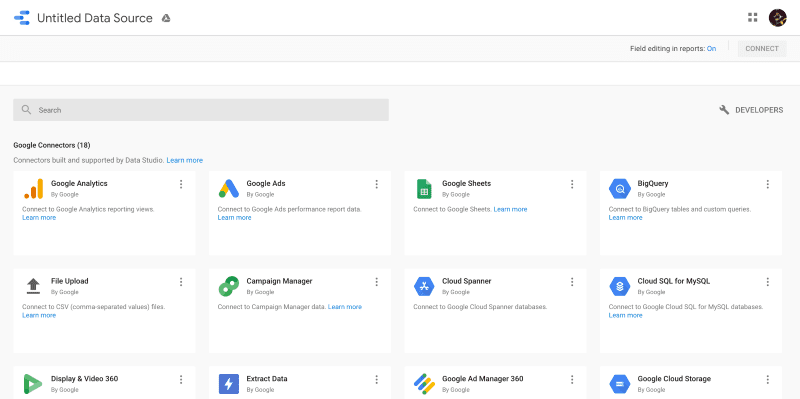Select the Campaign Manager connector icon
This screenshot has height=399, width=800.
point(229,286)
